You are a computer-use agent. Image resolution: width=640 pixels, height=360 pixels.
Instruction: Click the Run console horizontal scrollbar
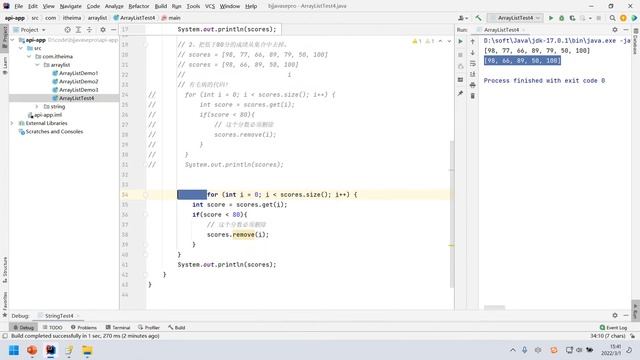pyautogui.click(x=494, y=307)
